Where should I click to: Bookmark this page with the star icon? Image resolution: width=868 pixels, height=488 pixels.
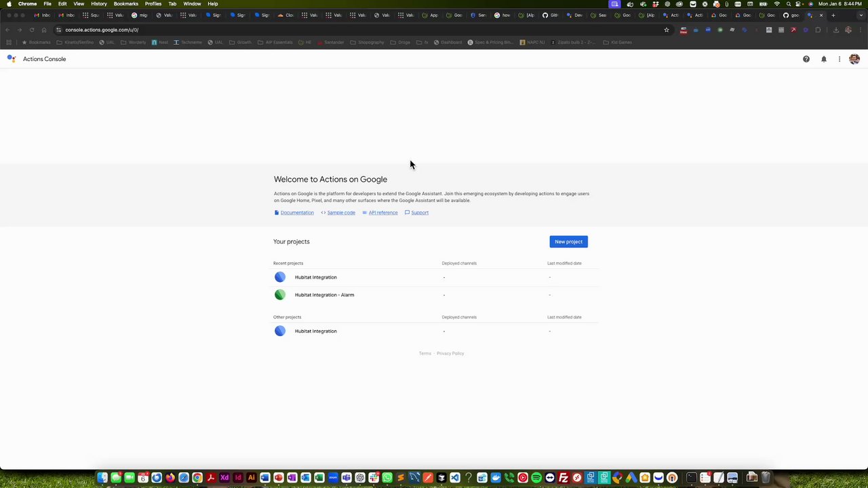click(667, 30)
